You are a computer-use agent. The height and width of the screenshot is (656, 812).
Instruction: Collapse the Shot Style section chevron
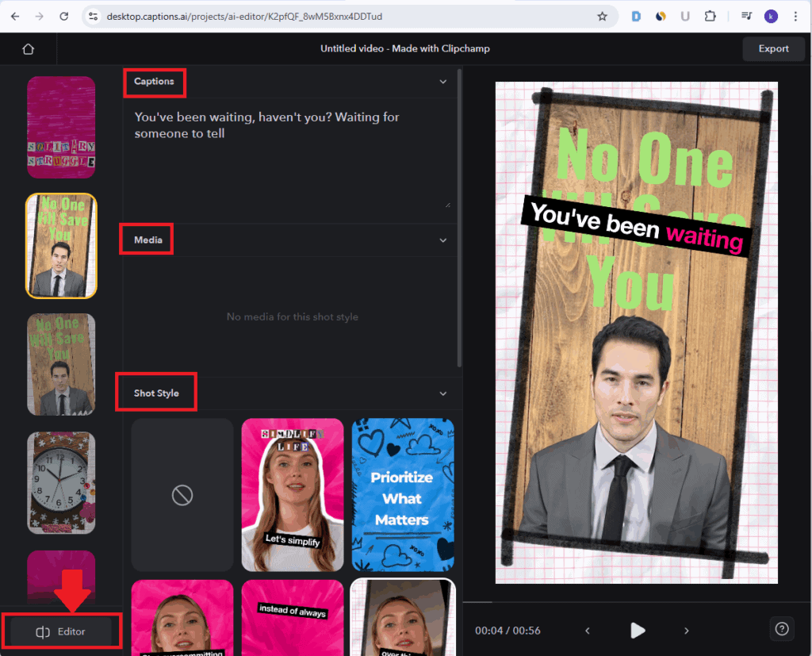[x=442, y=393]
